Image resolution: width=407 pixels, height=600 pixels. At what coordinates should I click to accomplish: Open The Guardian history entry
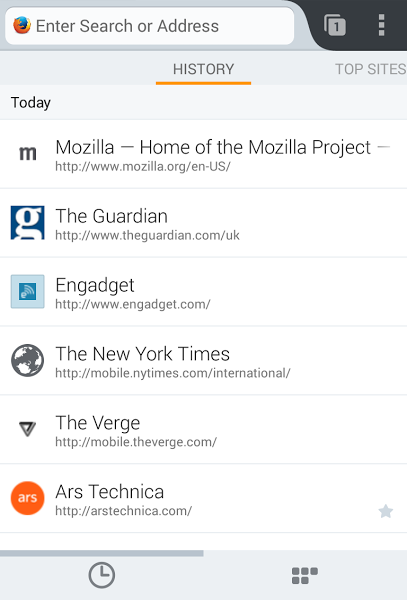click(x=204, y=223)
